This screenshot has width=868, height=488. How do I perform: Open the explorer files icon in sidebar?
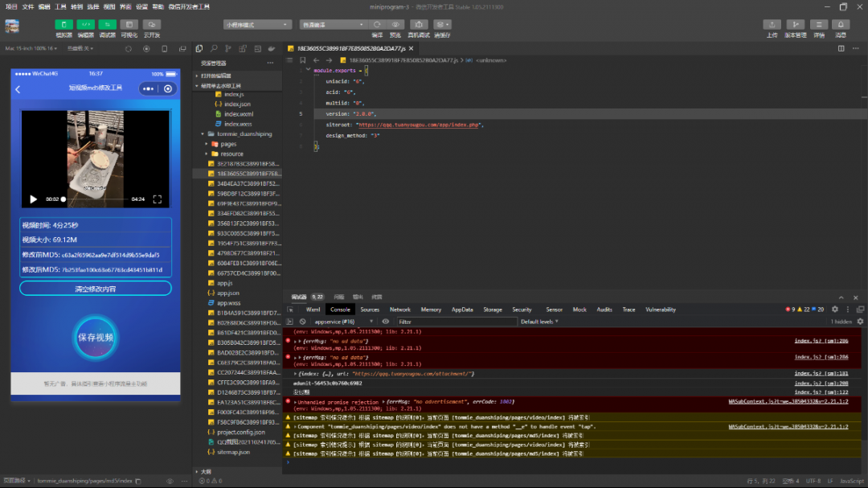(199, 49)
